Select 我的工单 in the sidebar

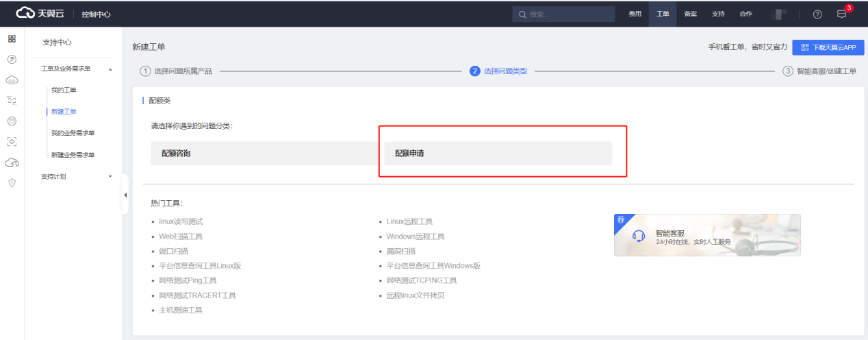pyautogui.click(x=64, y=90)
